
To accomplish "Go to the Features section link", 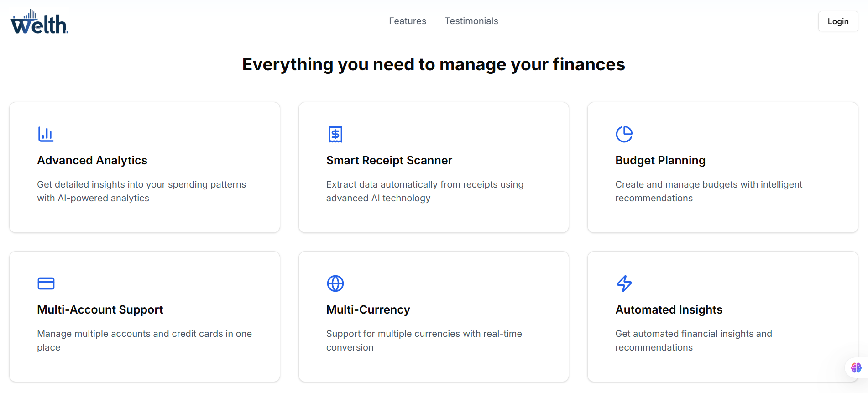I will (407, 21).
